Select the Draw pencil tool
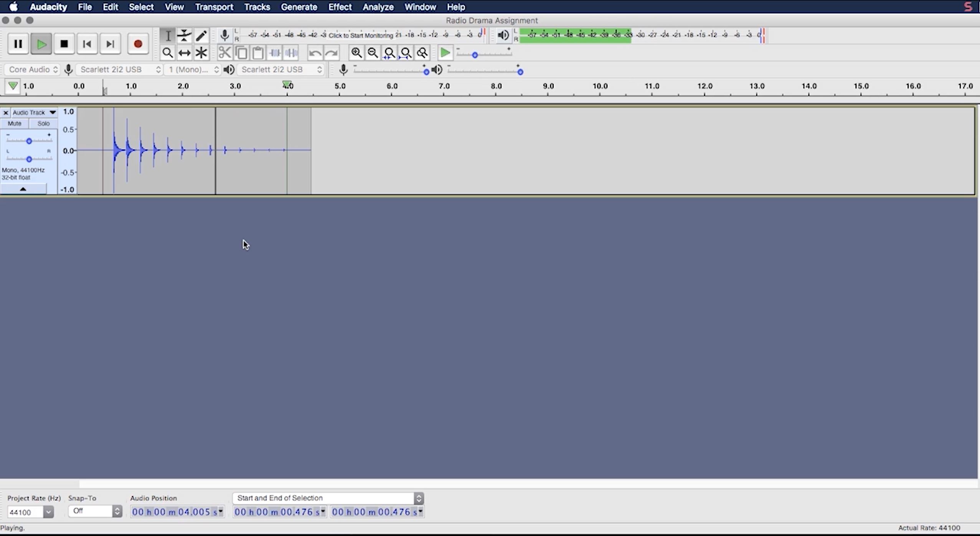Screen dimensions: 980x536 point(201,36)
